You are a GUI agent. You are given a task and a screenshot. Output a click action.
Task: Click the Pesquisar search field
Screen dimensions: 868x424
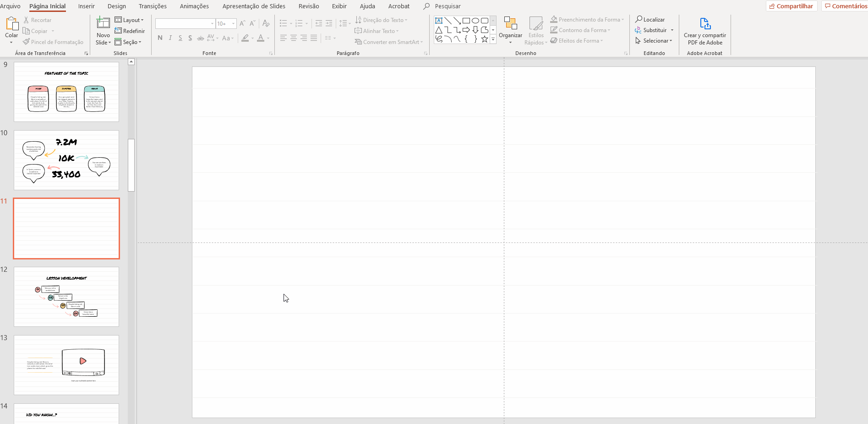[x=448, y=6]
